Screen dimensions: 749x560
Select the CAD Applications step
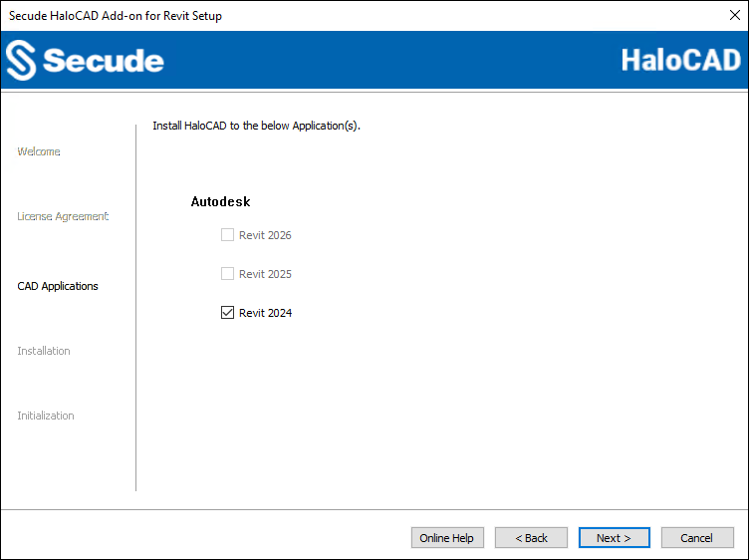[x=58, y=286]
